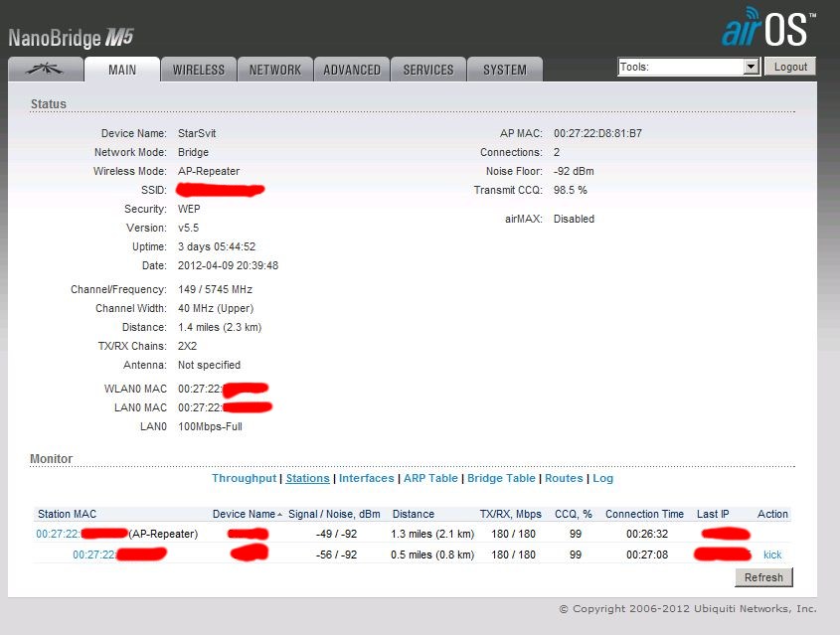Select channel value 149 / 5745 MHz

215,289
